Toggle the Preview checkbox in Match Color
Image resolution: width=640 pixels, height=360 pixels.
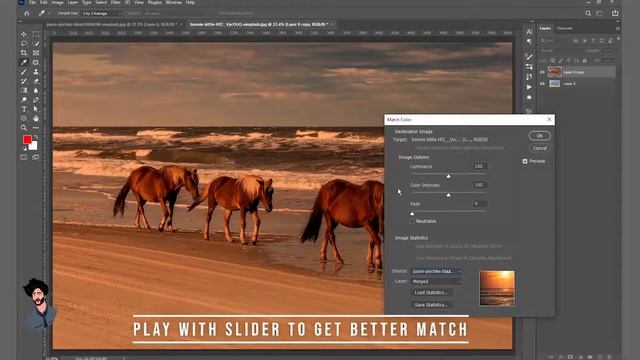pos(525,161)
